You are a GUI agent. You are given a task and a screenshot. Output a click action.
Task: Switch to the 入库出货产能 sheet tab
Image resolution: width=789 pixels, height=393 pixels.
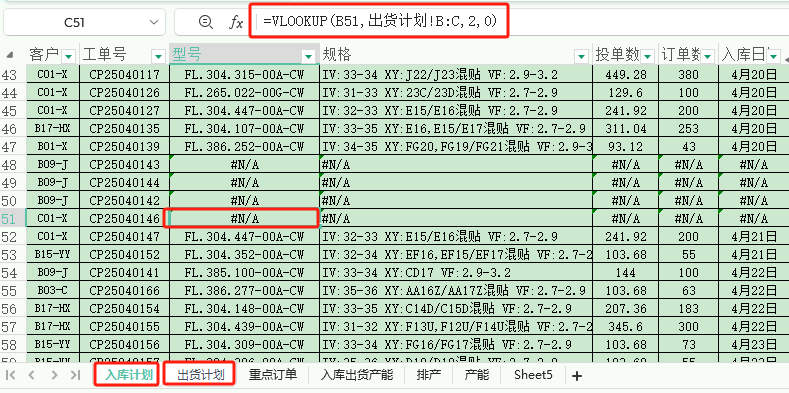pyautogui.click(x=357, y=375)
